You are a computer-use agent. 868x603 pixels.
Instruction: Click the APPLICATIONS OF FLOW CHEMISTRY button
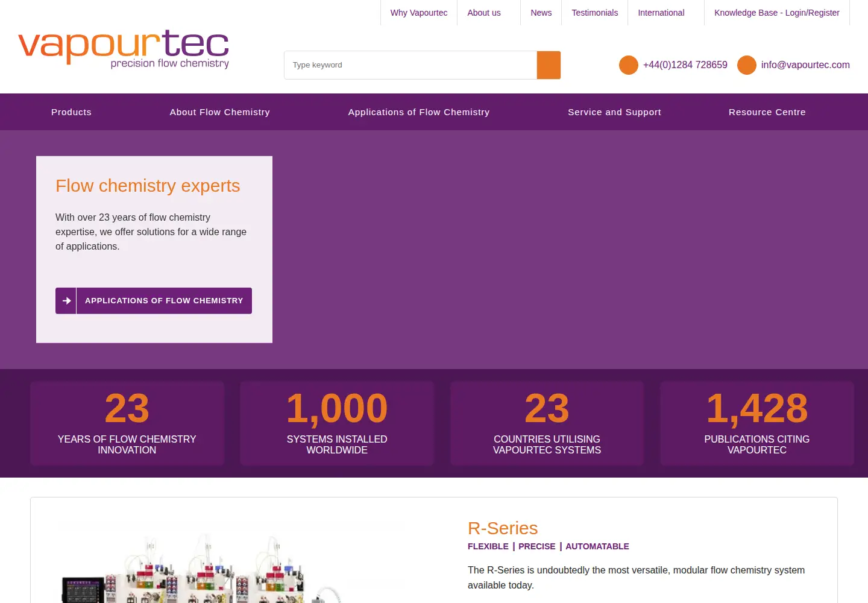154,301
